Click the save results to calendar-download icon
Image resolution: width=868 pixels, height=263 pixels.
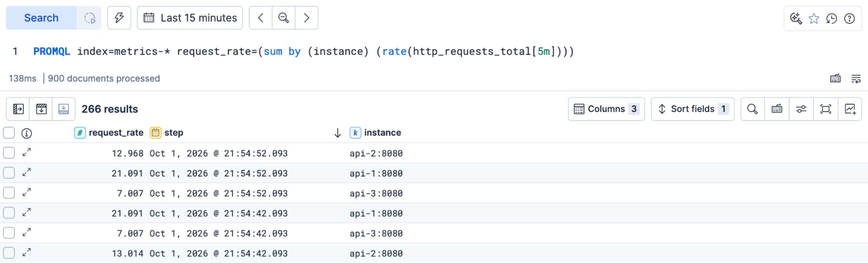tap(41, 109)
